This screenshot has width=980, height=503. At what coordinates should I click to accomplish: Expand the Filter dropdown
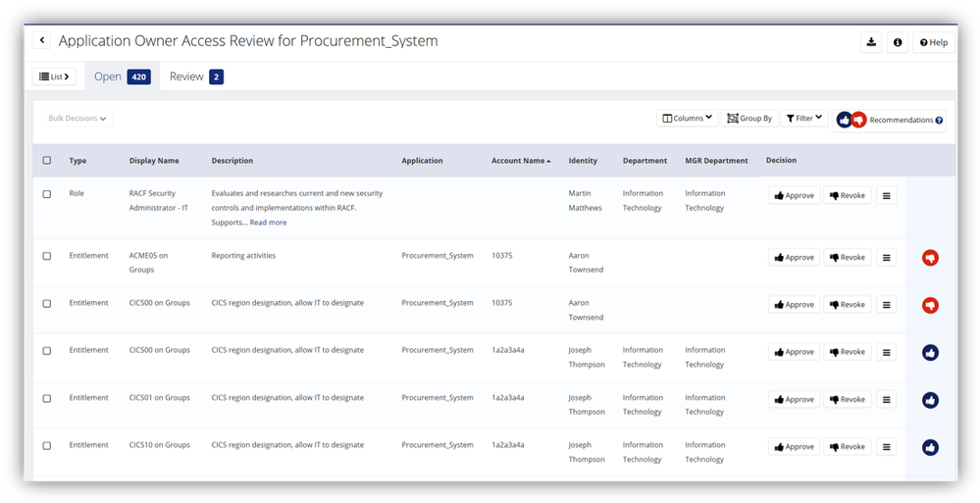coord(803,119)
